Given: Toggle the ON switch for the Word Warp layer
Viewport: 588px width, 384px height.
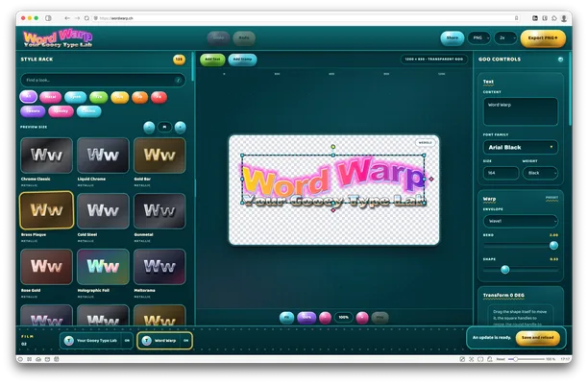Looking at the screenshot, I should [x=186, y=341].
